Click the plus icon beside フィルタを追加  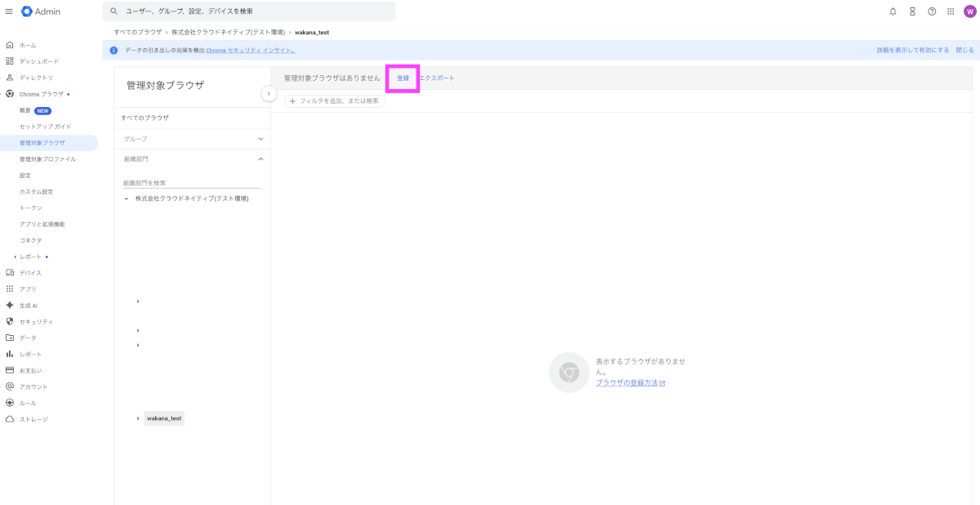coord(292,101)
